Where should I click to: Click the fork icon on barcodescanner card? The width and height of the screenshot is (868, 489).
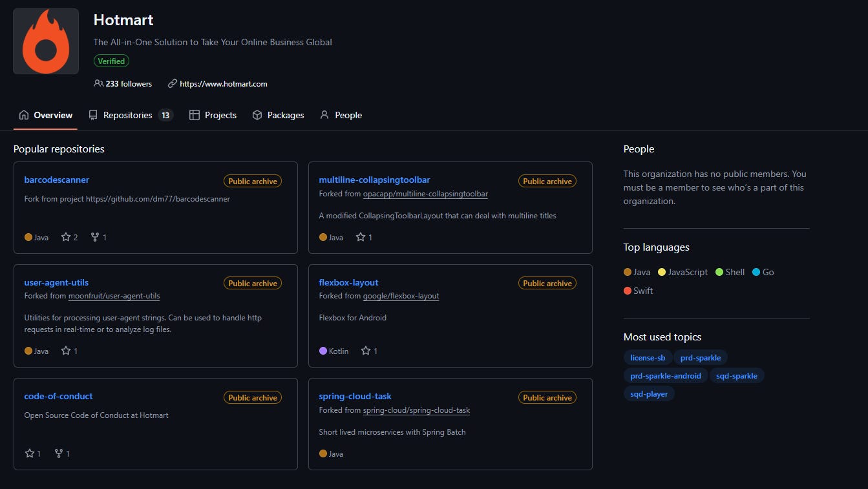tap(95, 237)
